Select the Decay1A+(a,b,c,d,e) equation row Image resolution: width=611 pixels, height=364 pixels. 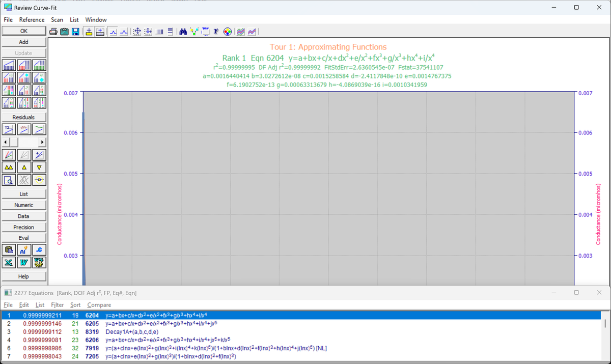click(x=300, y=332)
